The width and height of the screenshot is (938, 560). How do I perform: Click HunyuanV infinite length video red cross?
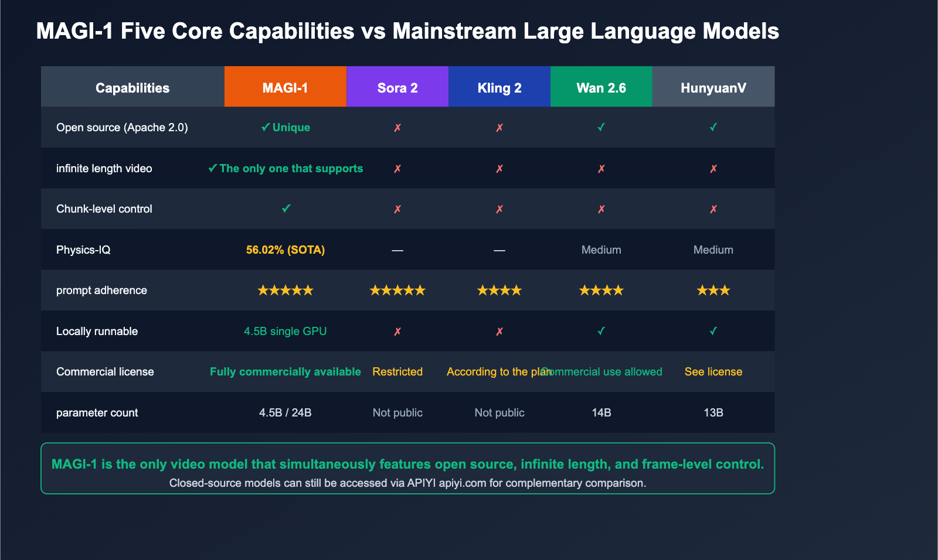tap(713, 169)
